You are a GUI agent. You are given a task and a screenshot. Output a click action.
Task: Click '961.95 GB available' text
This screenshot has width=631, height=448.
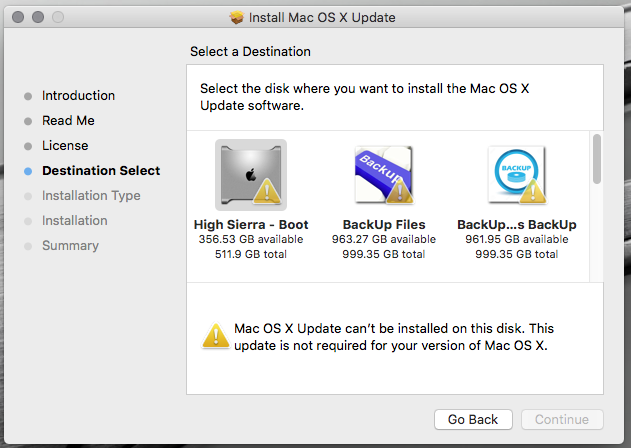coord(517,239)
